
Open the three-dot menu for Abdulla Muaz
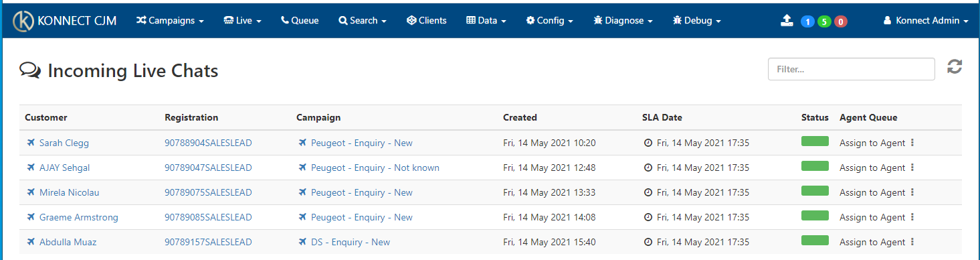(x=912, y=242)
